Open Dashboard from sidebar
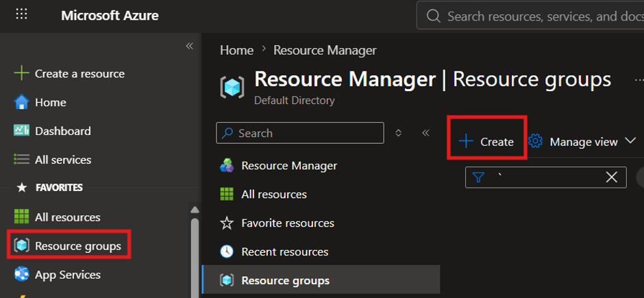 click(63, 131)
